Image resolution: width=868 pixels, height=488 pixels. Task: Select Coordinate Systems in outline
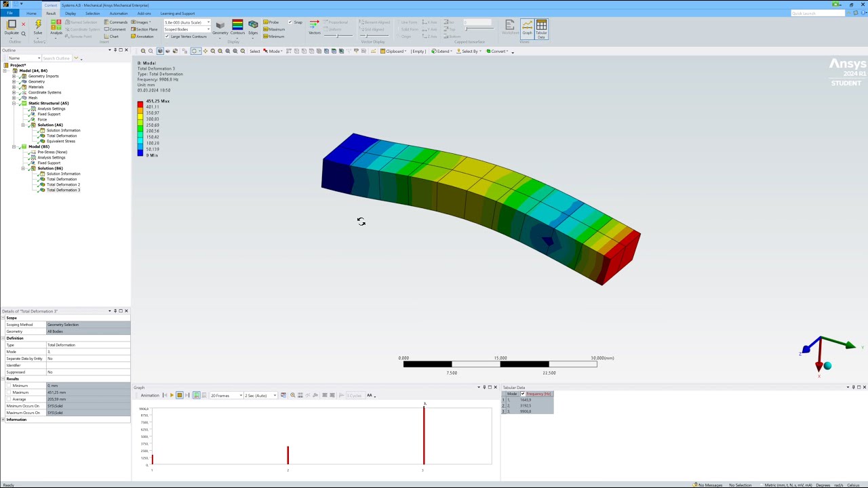coord(45,92)
